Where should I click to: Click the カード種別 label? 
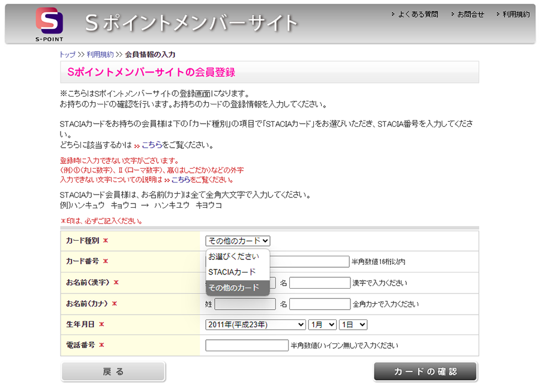tap(83, 241)
